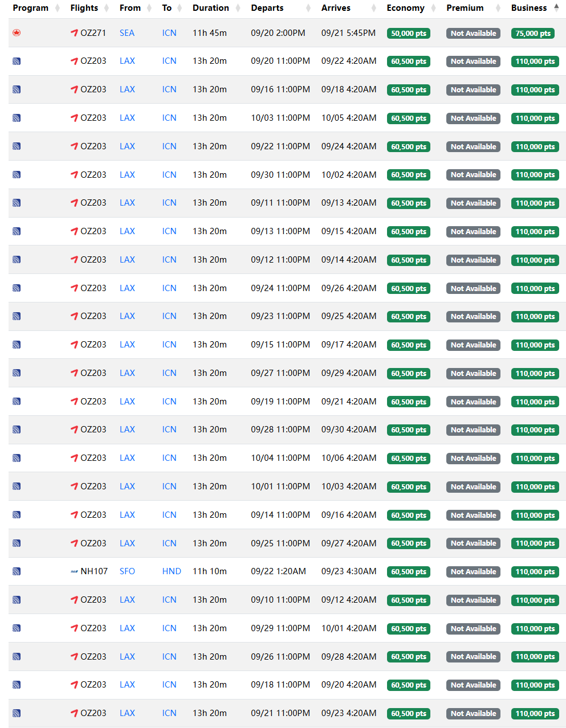Click program icon for flight departing 09/16 11:00PM
Screen dimensions: 566x728
[x=17, y=89]
